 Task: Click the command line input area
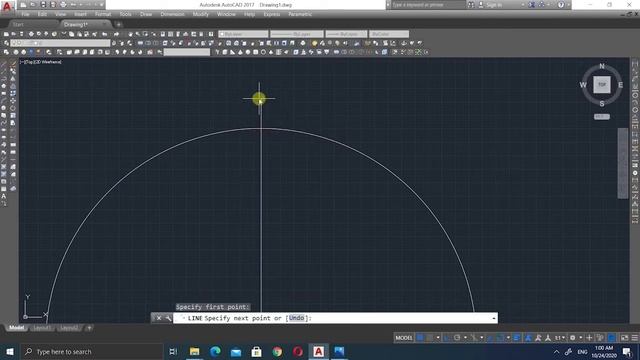click(335, 318)
